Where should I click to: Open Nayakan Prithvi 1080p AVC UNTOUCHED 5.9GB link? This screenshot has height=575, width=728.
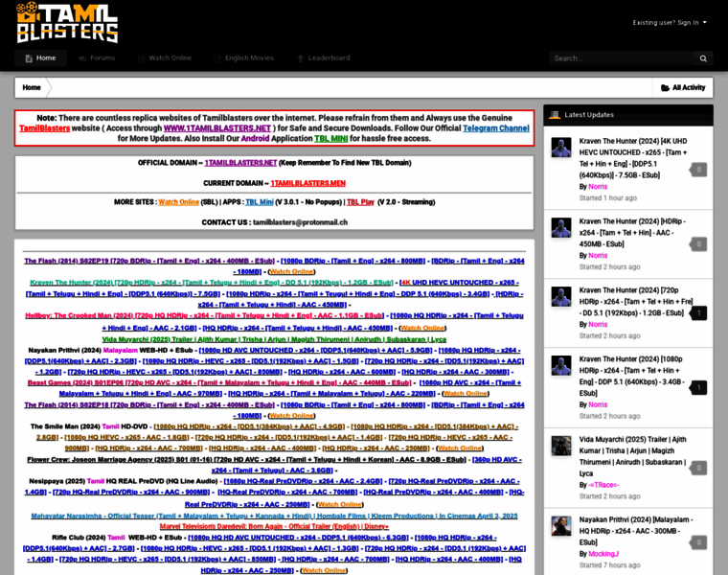point(315,350)
